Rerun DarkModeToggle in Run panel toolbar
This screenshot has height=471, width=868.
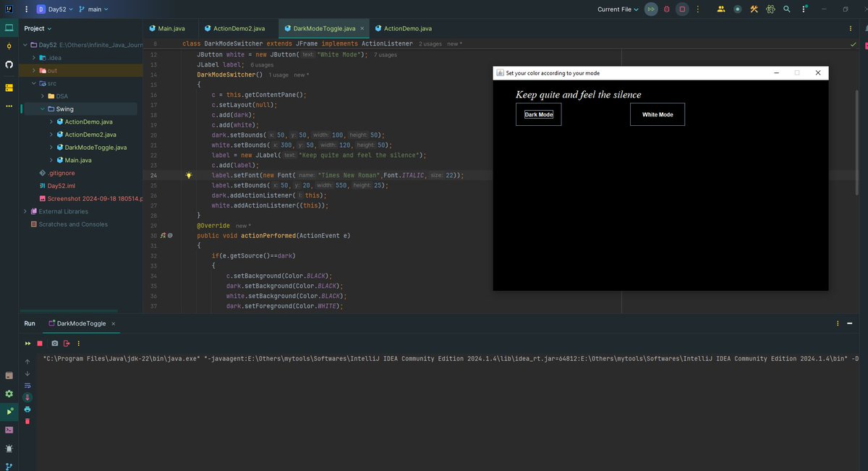(28, 343)
